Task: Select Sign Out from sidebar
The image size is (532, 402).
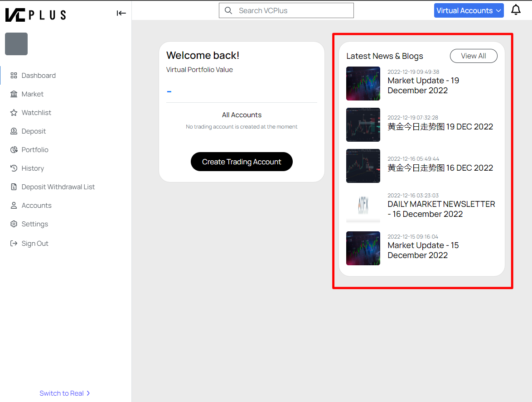Action: (x=35, y=244)
